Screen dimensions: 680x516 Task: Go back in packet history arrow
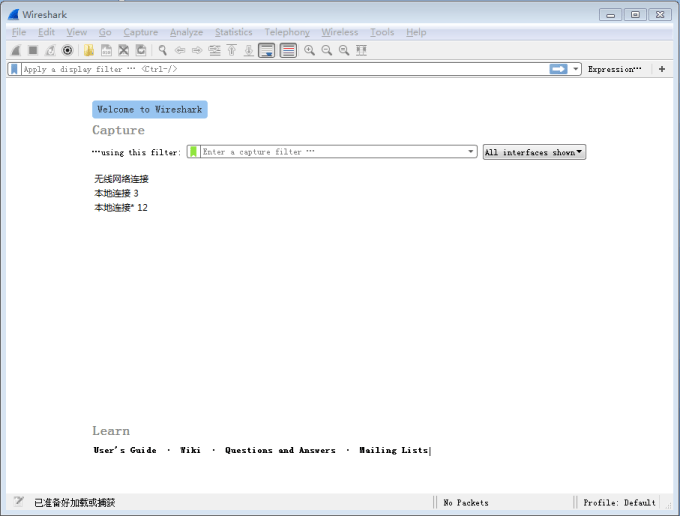180,50
